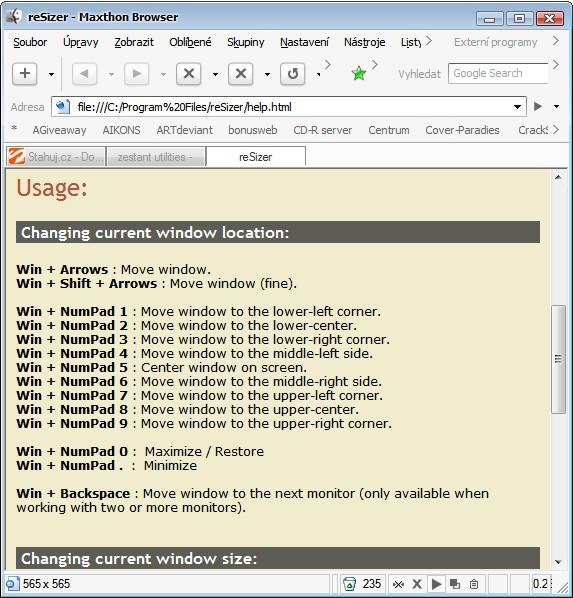The width and height of the screenshot is (573, 598).
Task: Click the 565 x 565 status bar text
Action: click(46, 584)
